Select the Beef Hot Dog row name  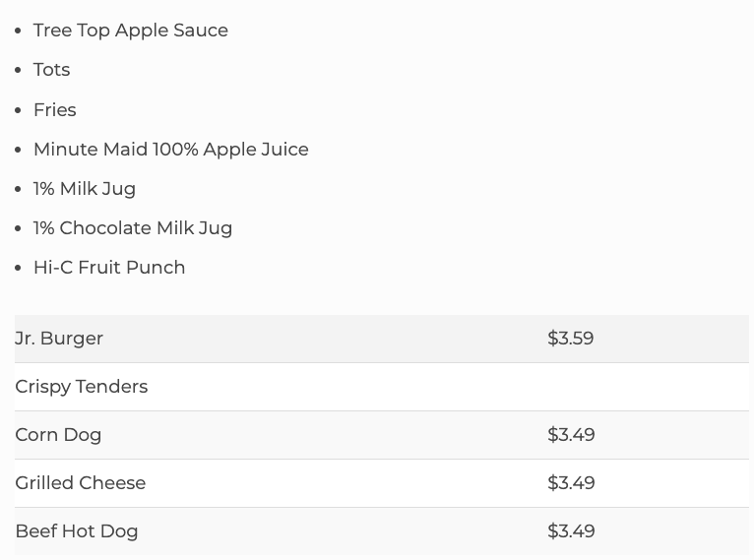tap(76, 531)
